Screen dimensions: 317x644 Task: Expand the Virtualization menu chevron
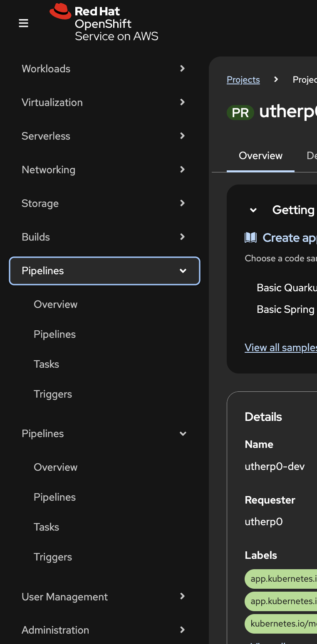[182, 102]
